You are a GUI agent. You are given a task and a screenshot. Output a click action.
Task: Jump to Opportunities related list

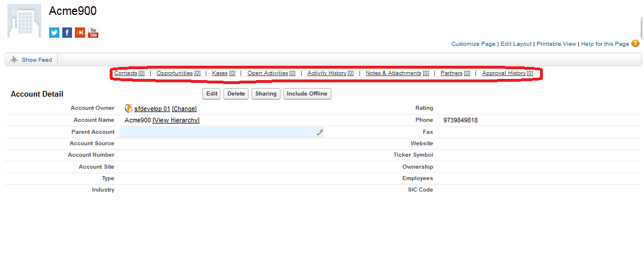pos(179,73)
